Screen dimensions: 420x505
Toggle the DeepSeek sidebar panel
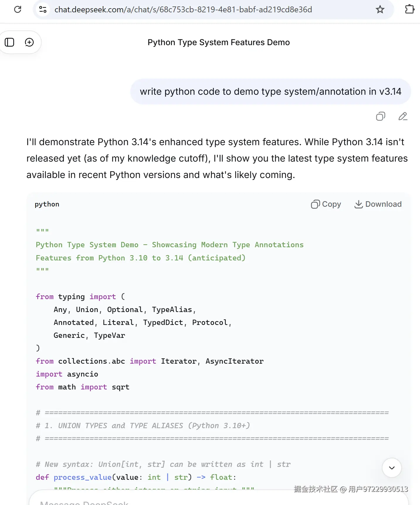(x=9, y=42)
